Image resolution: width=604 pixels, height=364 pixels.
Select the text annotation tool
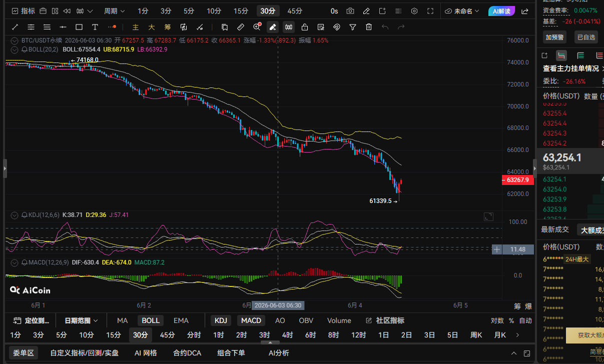[x=95, y=27]
